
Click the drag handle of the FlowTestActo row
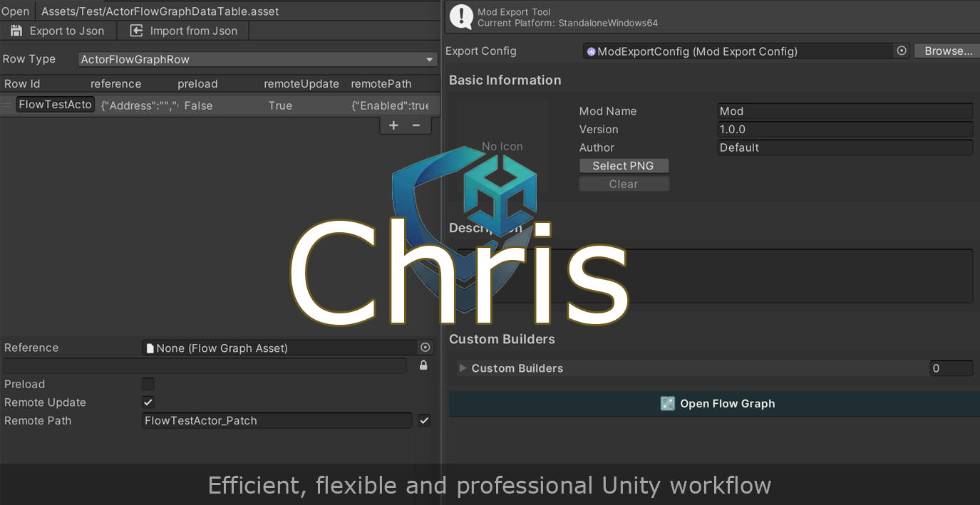[x=7, y=105]
